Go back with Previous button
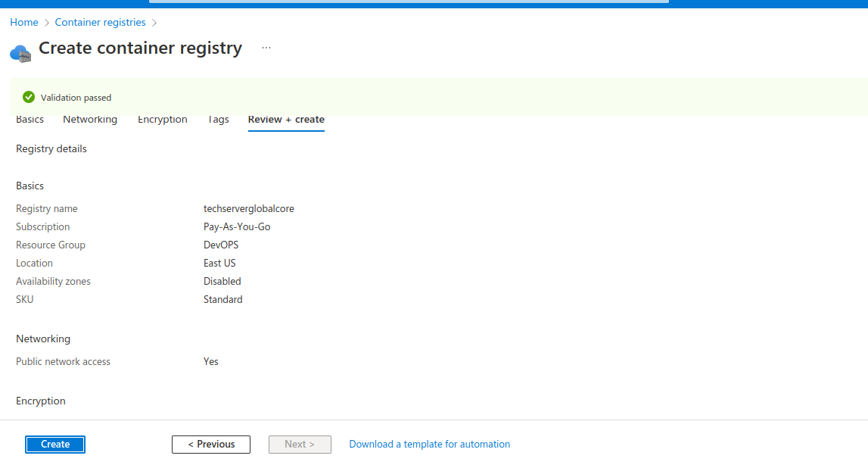868x465 pixels. click(211, 444)
